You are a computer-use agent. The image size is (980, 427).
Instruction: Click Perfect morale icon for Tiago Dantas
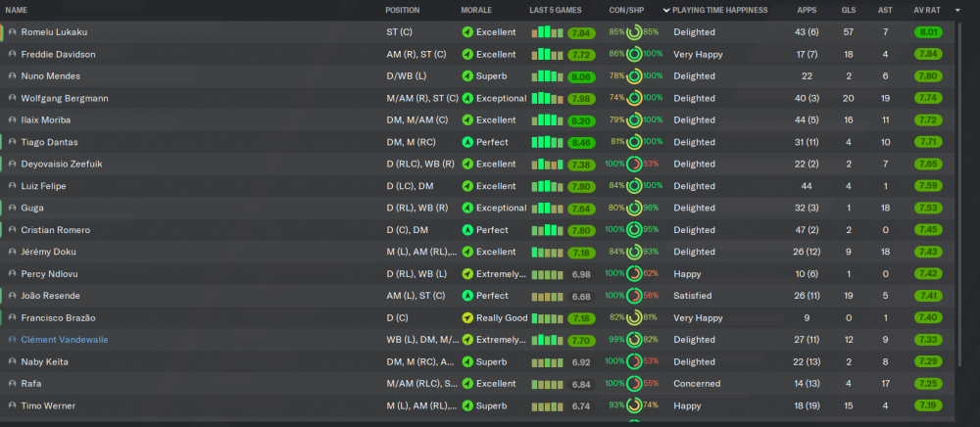[x=467, y=142]
